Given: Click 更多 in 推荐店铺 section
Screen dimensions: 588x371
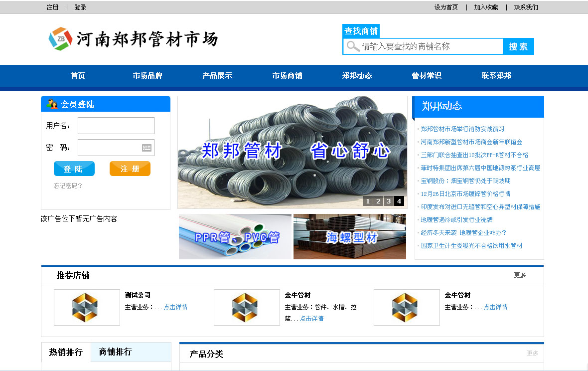Looking at the screenshot, I should pos(520,275).
